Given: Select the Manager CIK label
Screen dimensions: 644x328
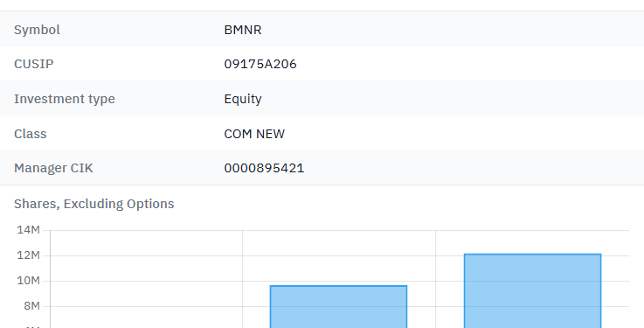Looking at the screenshot, I should 53,168.
